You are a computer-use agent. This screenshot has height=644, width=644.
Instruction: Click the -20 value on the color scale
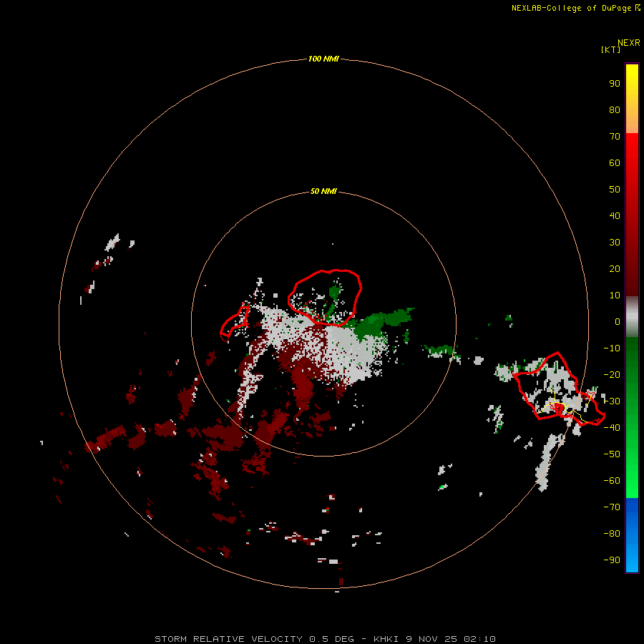(x=612, y=374)
